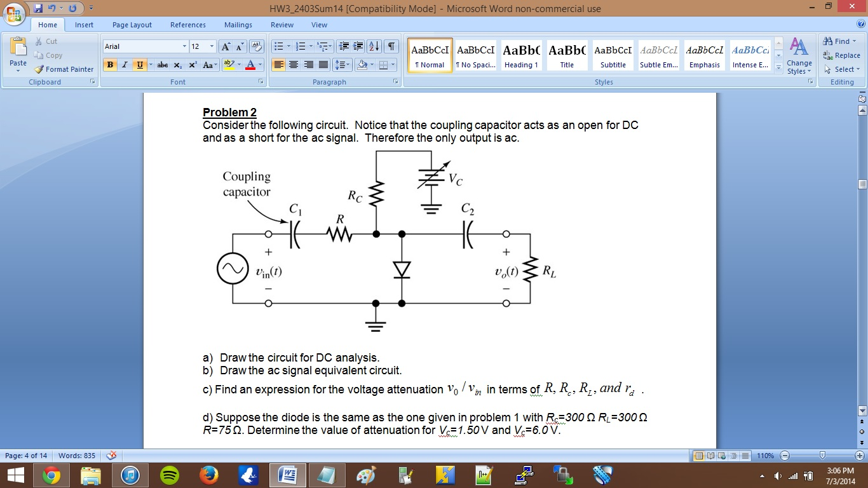868x488 pixels.
Task: Sort the selected text A to Z
Action: 374,46
